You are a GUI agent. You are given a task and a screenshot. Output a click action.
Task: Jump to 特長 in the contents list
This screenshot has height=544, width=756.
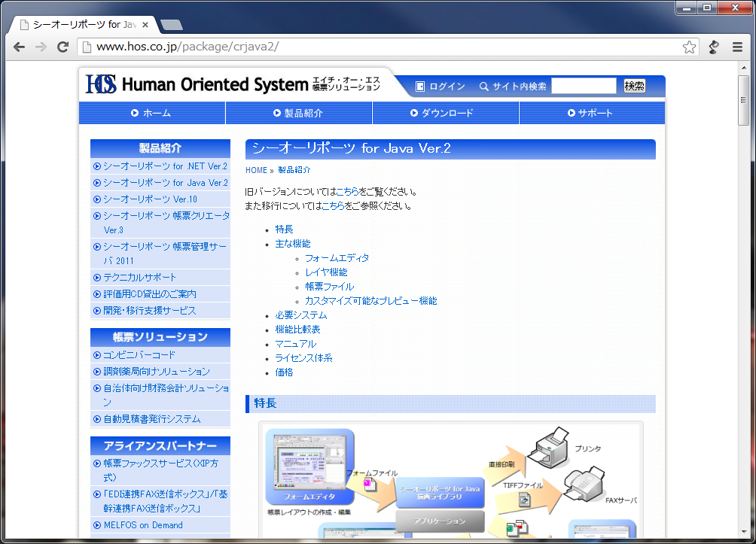pyautogui.click(x=284, y=229)
